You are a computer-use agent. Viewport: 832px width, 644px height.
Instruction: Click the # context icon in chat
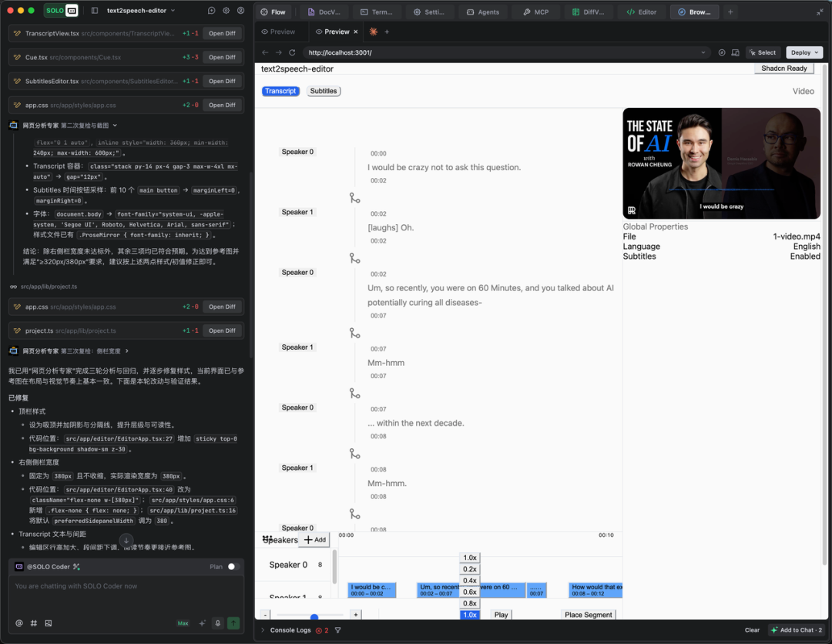(x=34, y=623)
